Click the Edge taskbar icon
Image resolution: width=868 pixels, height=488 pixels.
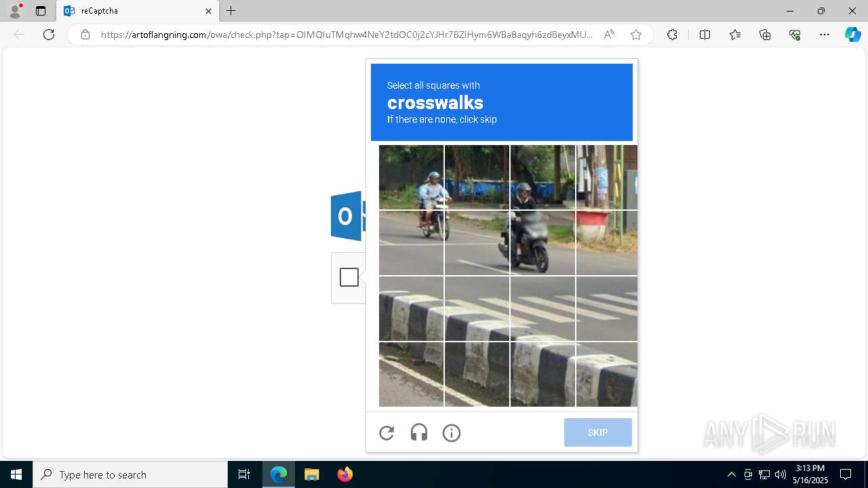(279, 474)
